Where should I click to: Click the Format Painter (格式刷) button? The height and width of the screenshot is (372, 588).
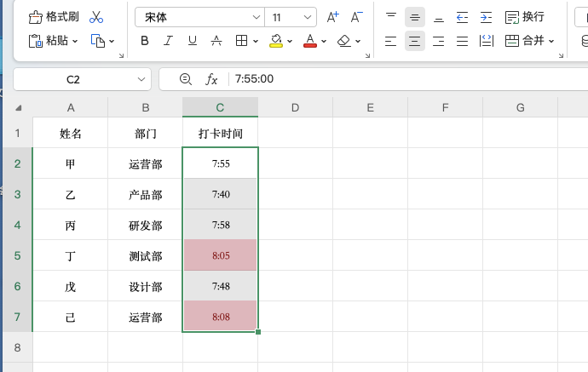[x=56, y=17]
